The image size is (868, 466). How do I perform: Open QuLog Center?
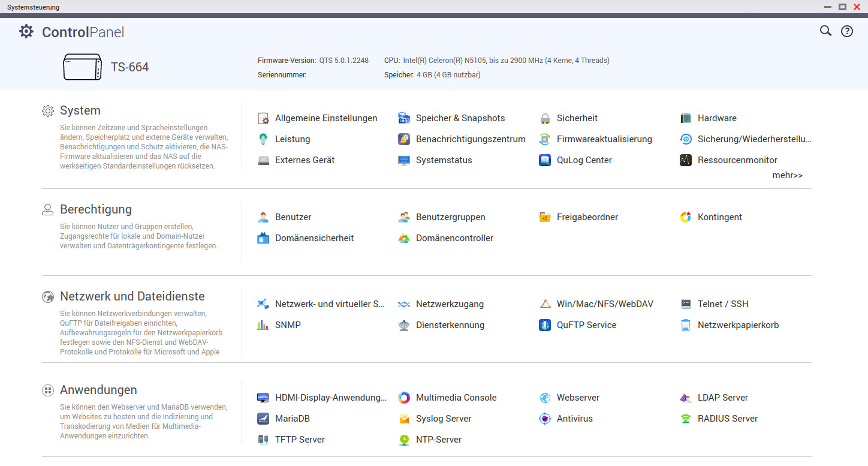pyautogui.click(x=584, y=160)
